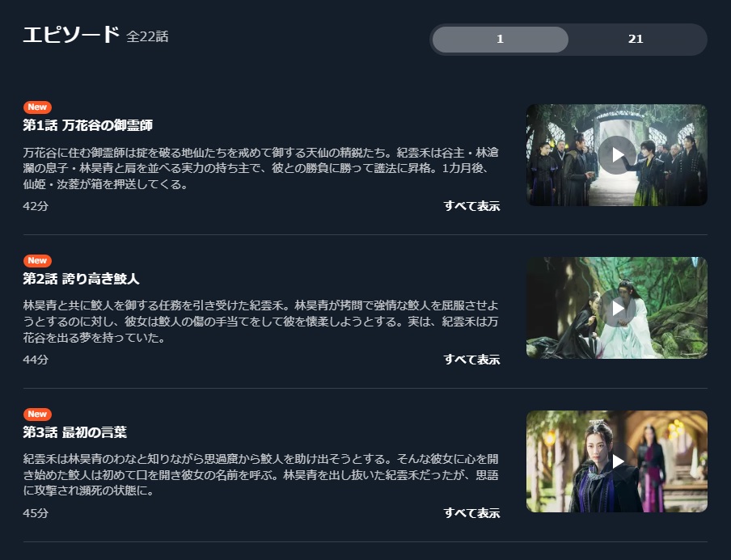The width and height of the screenshot is (731, 560).
Task: Click the 全22話 episode count label
Action: click(147, 36)
